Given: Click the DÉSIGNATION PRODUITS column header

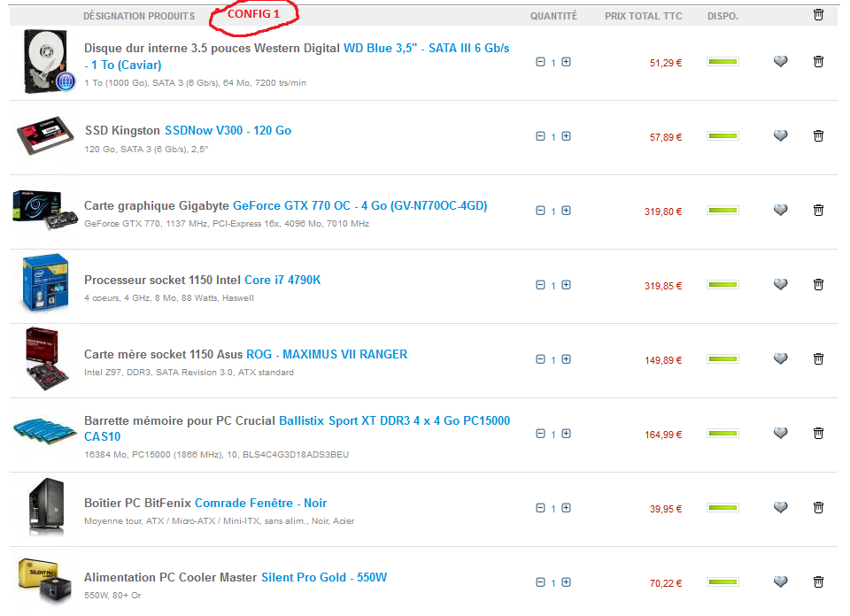Looking at the screenshot, I should (x=139, y=16).
